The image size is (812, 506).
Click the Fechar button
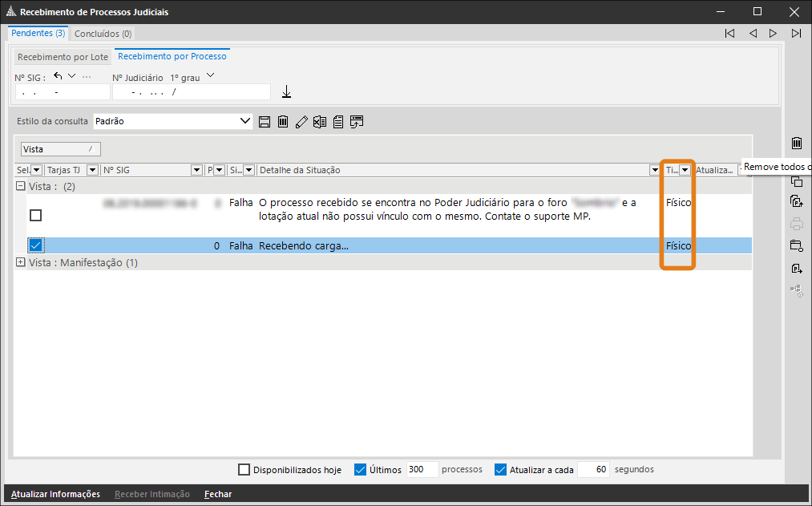point(218,494)
